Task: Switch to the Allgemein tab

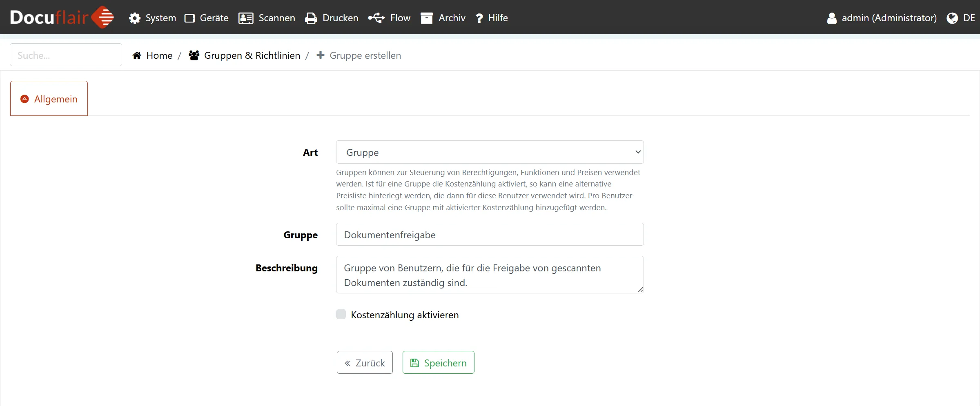Action: tap(49, 99)
